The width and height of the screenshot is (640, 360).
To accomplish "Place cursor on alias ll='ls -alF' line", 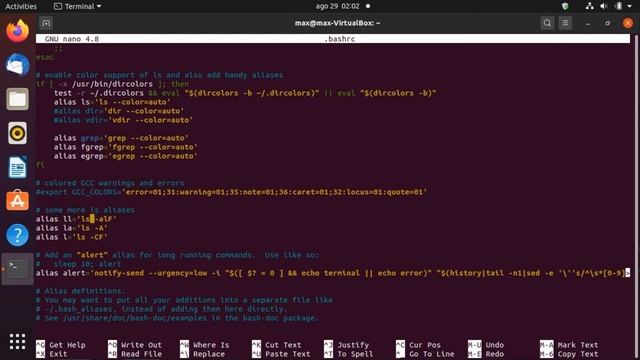I will pyautogui.click(x=76, y=219).
